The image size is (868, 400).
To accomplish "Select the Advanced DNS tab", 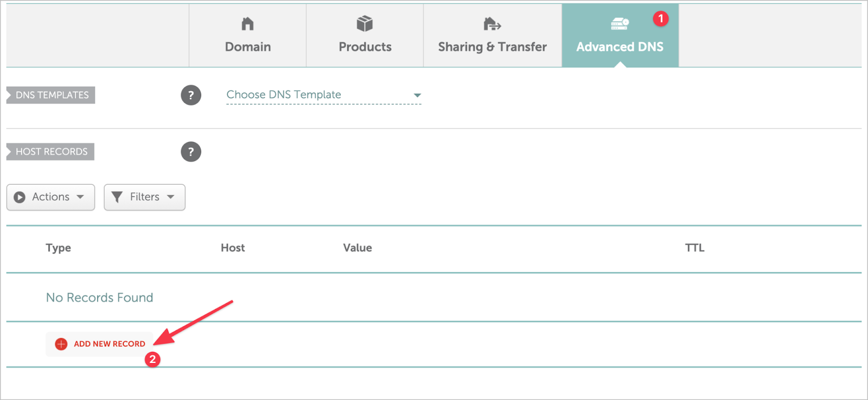I will pyautogui.click(x=620, y=36).
